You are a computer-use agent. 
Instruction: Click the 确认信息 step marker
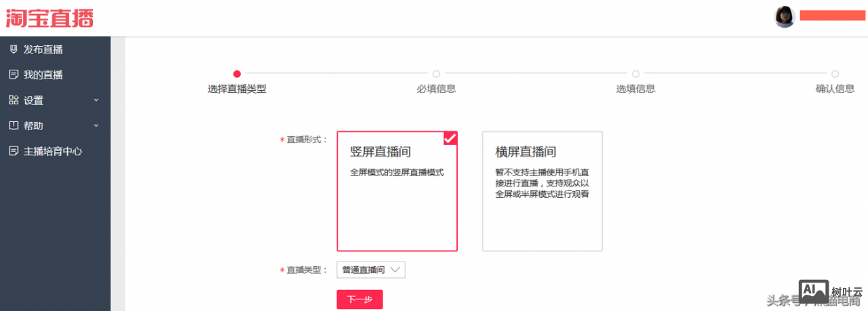(x=835, y=74)
